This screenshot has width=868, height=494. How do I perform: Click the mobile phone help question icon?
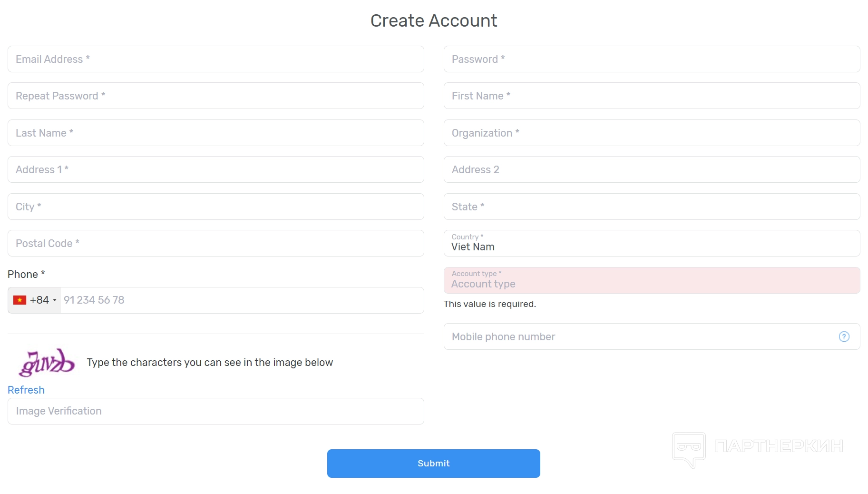(x=844, y=337)
